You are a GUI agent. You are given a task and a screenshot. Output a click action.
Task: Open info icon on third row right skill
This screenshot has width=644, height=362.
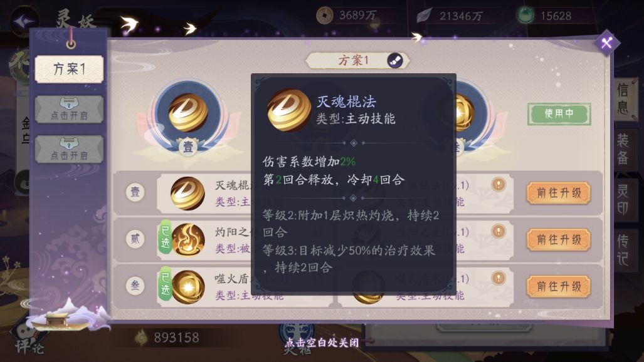coord(498,278)
